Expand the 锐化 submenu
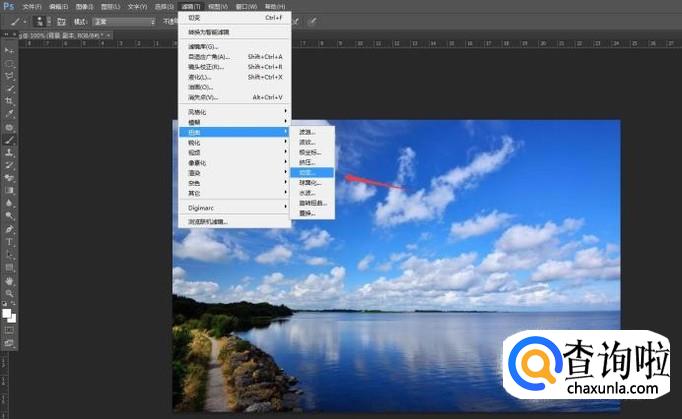Viewport: 682px width, 419px height. click(234, 143)
